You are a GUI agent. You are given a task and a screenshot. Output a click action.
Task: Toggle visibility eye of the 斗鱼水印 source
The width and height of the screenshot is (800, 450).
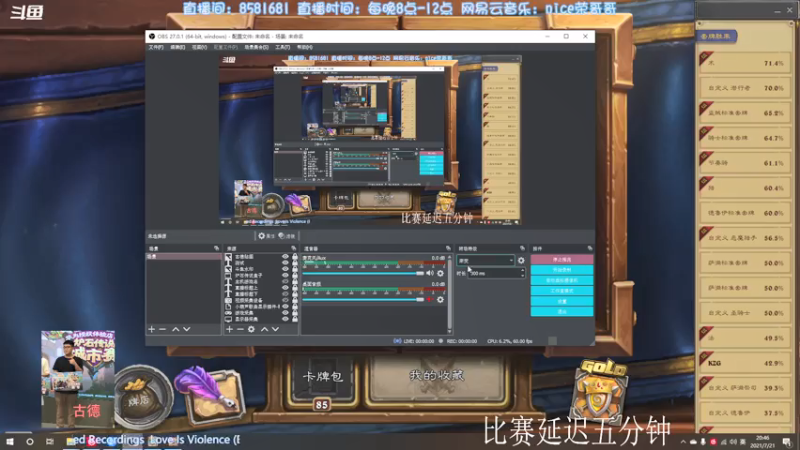pyautogui.click(x=285, y=269)
